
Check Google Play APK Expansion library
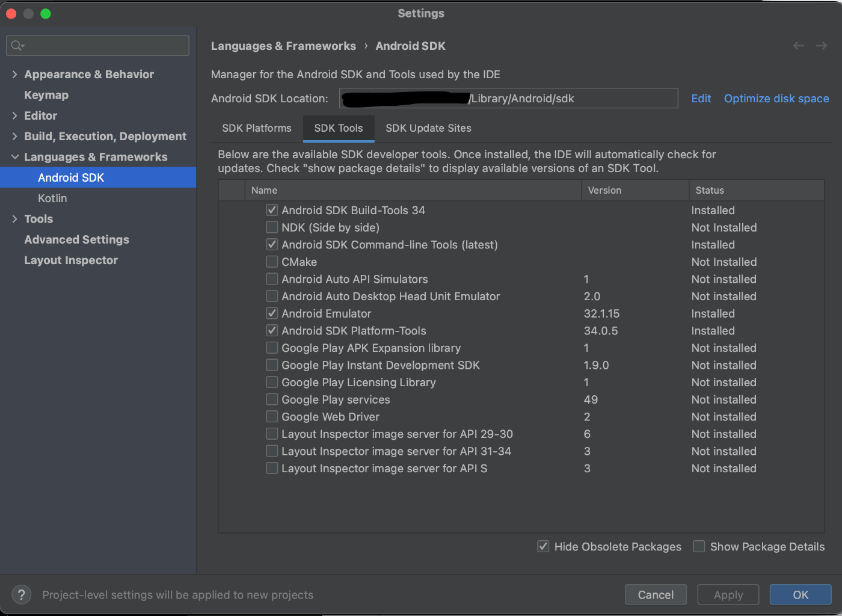click(x=272, y=348)
